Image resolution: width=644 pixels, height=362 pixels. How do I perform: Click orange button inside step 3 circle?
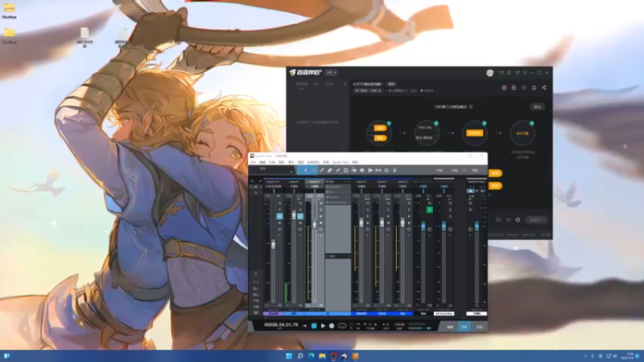(x=475, y=133)
